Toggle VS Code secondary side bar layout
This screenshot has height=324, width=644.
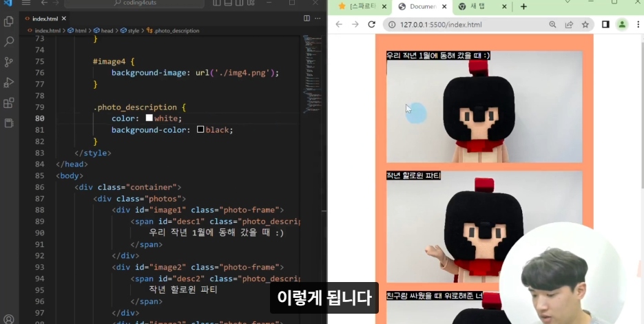240,3
